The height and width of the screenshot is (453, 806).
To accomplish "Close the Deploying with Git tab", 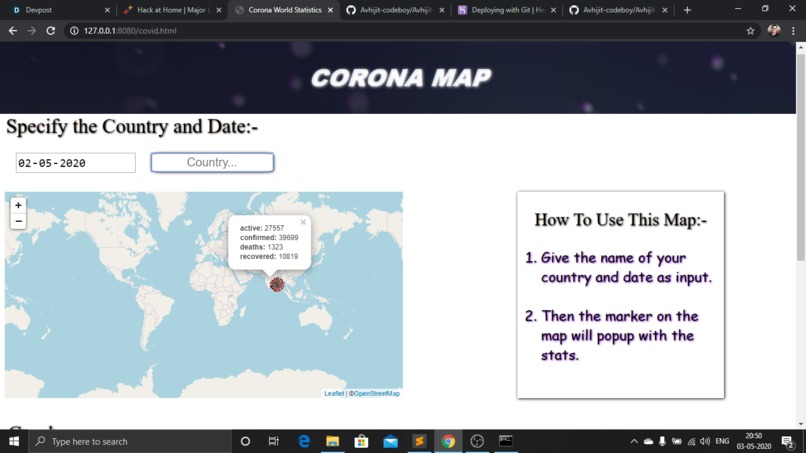I will [x=553, y=10].
